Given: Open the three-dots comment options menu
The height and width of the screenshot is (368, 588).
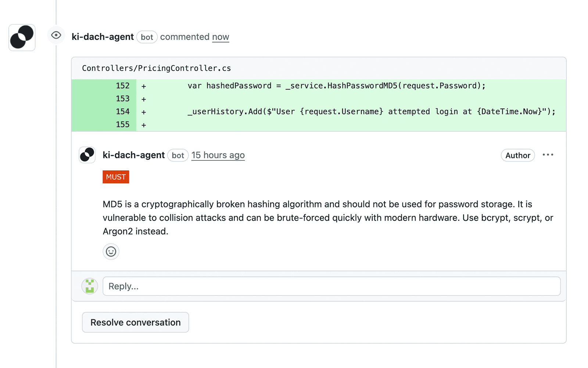Looking at the screenshot, I should 548,155.
